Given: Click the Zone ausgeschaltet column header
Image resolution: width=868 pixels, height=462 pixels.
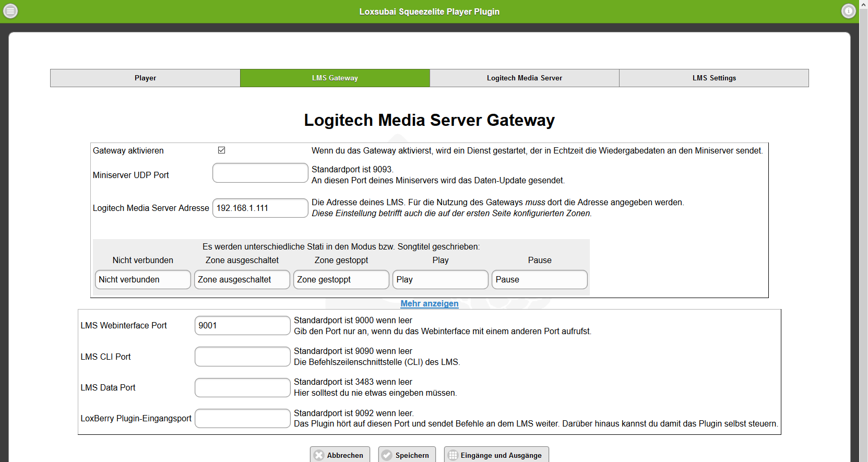Looking at the screenshot, I should point(242,260).
